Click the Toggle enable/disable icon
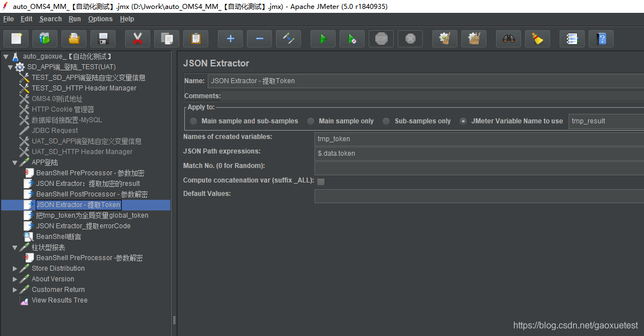Image resolution: width=644 pixels, height=336 pixels. (289, 39)
